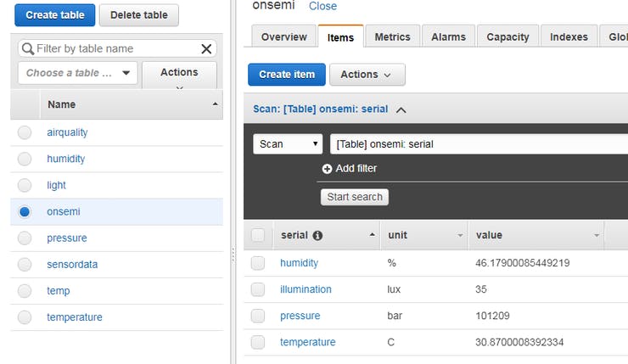
Task: Switch to the Metrics tab
Action: (x=392, y=37)
